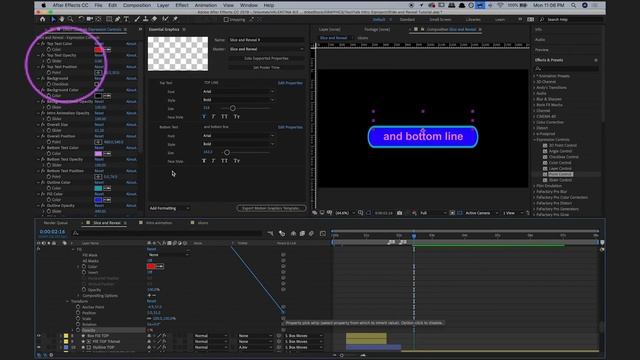Click Export Motion Graphics Template button

click(271, 208)
